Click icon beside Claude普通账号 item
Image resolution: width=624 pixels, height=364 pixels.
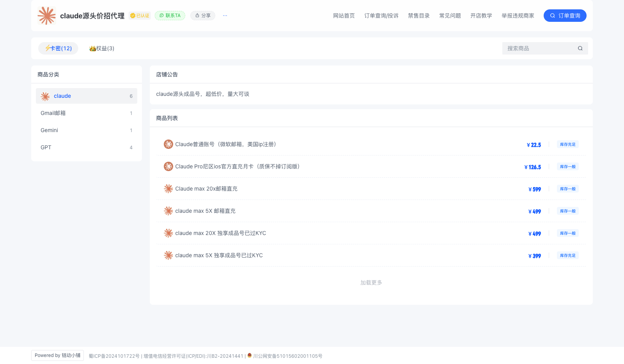pos(168,144)
